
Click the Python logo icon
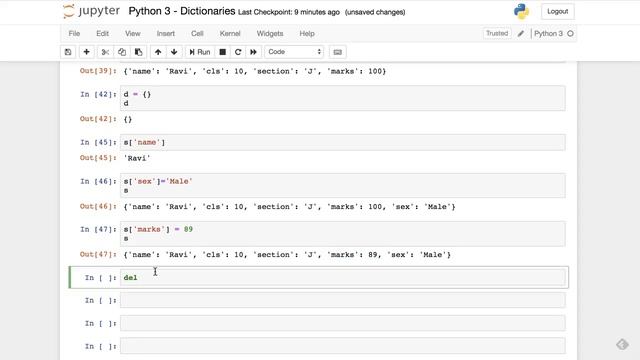coord(521,11)
